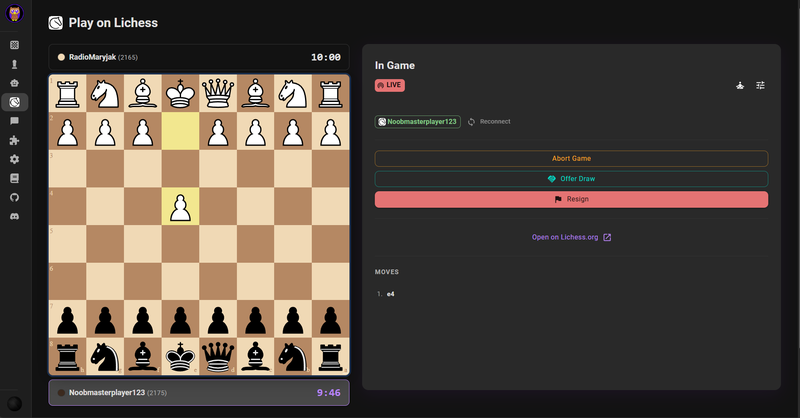Select the black pawn on d7
The image size is (800, 418).
pyautogui.click(x=218, y=319)
